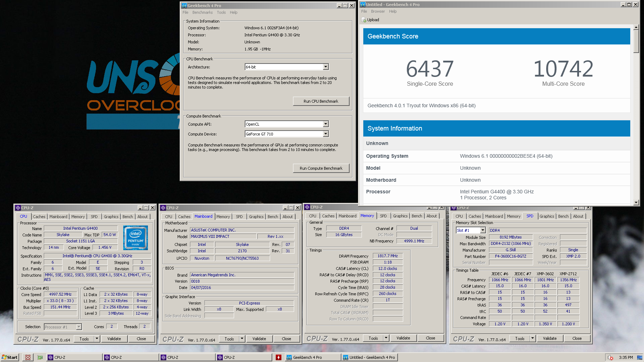Switch to Bench tab in Memory CPU-Z window
The image size is (644, 362).
tap(417, 216)
